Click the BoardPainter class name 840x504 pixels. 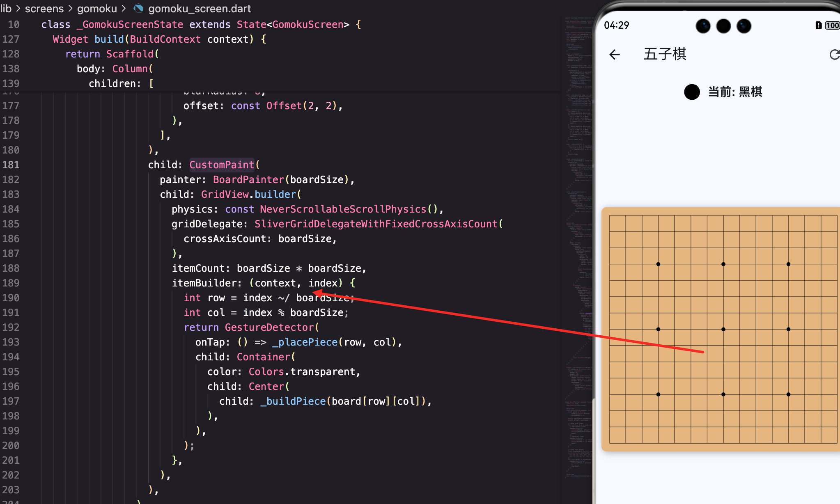248,180
